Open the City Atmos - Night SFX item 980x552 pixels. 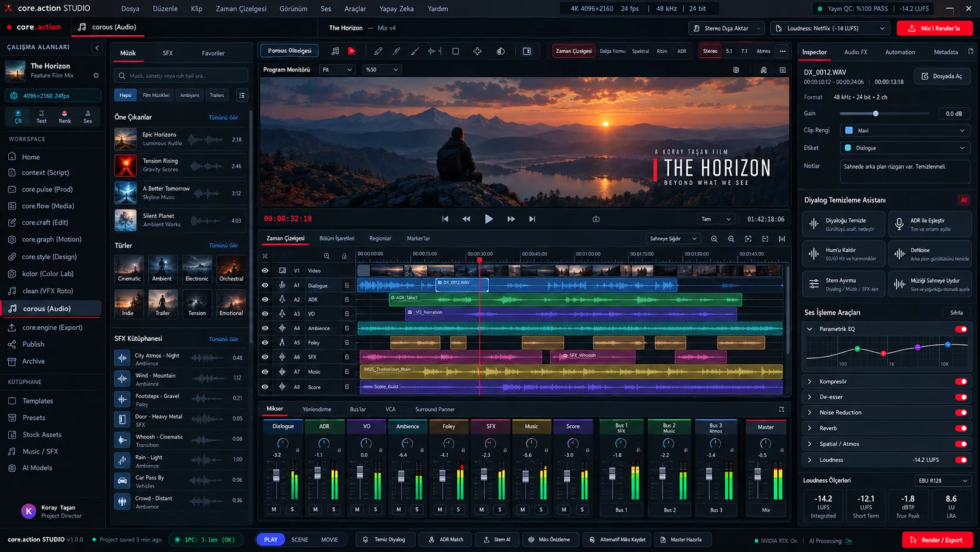coord(179,359)
